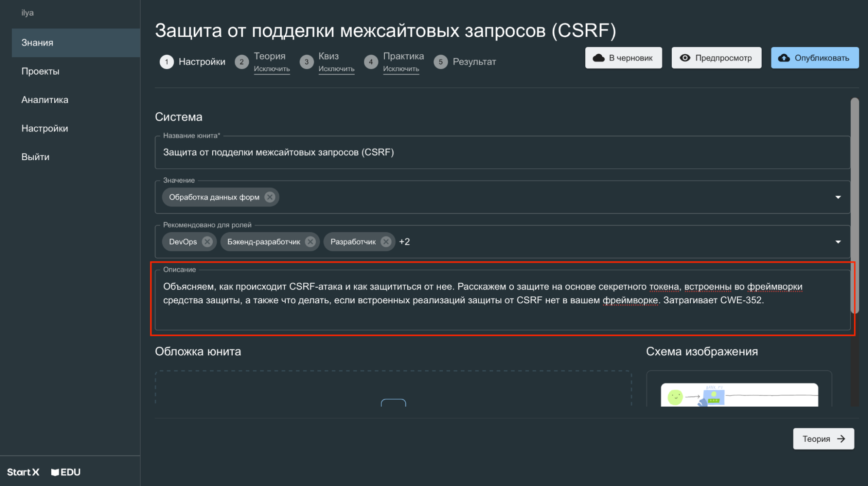This screenshot has width=868, height=486.
Task: Remove Обработка данных форм chip
Action: 270,197
